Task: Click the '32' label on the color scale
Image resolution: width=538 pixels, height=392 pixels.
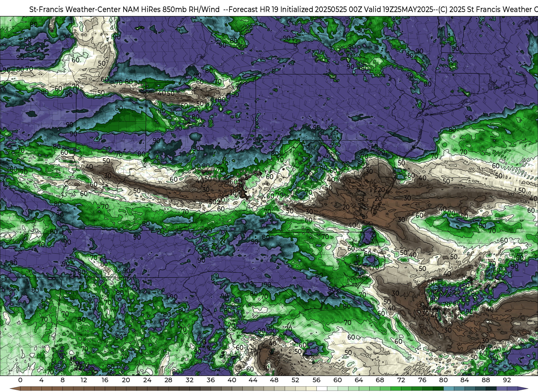Action: (x=189, y=380)
